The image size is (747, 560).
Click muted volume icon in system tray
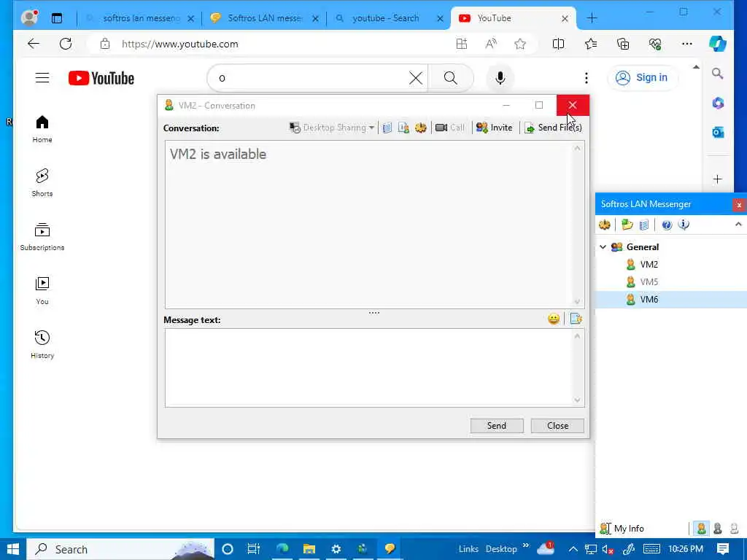(x=608, y=549)
